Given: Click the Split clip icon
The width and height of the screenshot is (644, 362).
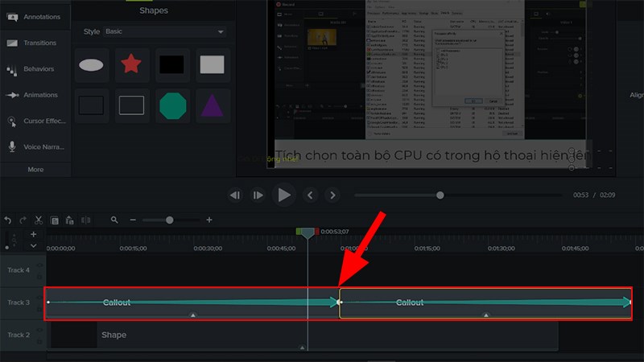Looking at the screenshot, I should [x=86, y=220].
